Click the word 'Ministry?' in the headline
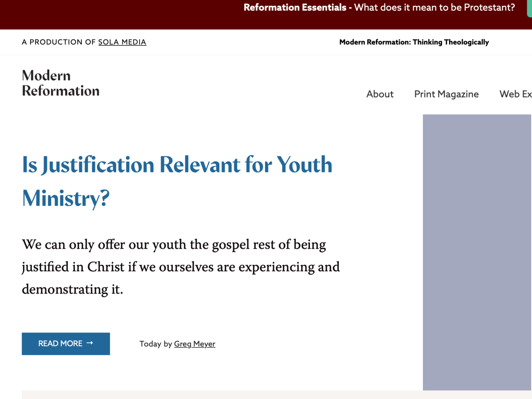Screen dimensions: 532x399 (66, 198)
